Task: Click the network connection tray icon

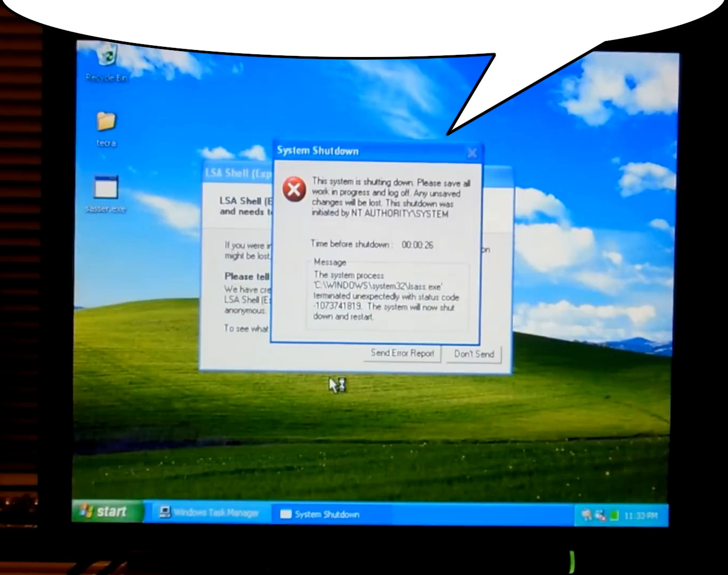Action: [x=600, y=515]
